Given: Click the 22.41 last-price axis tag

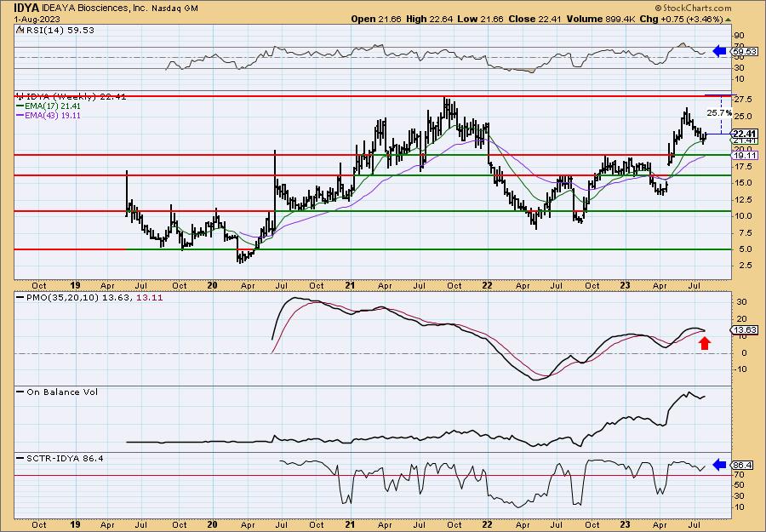Looking at the screenshot, I should pyautogui.click(x=745, y=134).
